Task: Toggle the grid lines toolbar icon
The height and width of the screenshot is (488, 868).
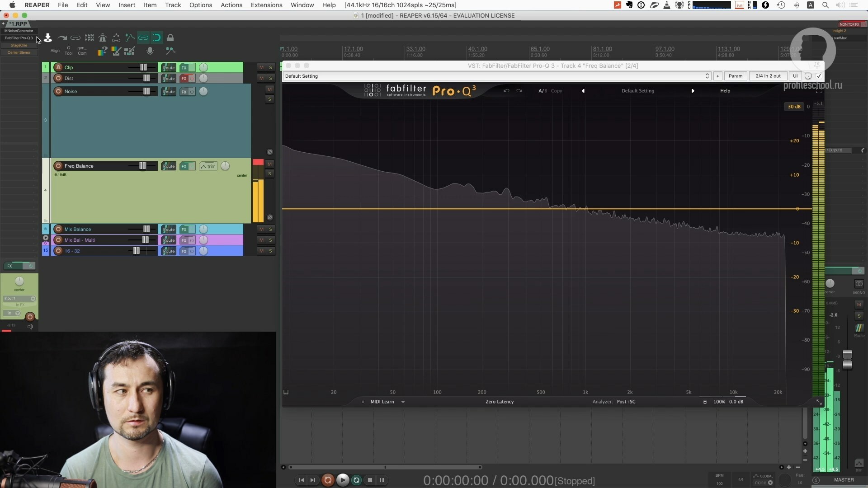Action: 89,38
